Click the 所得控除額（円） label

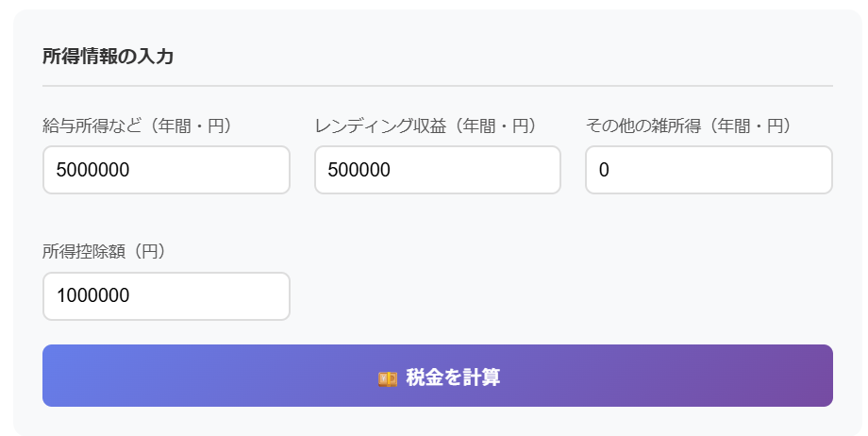point(104,251)
